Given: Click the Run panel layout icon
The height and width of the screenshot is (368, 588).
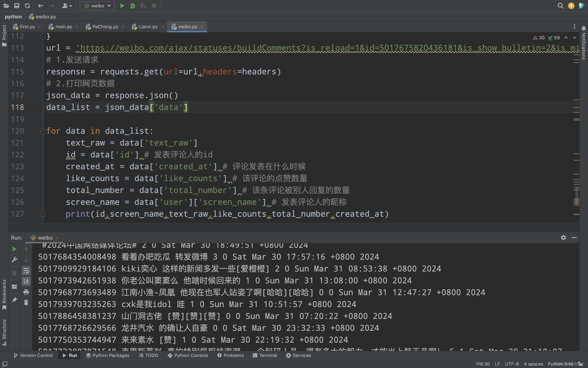Looking at the screenshot, I should coord(14,286).
